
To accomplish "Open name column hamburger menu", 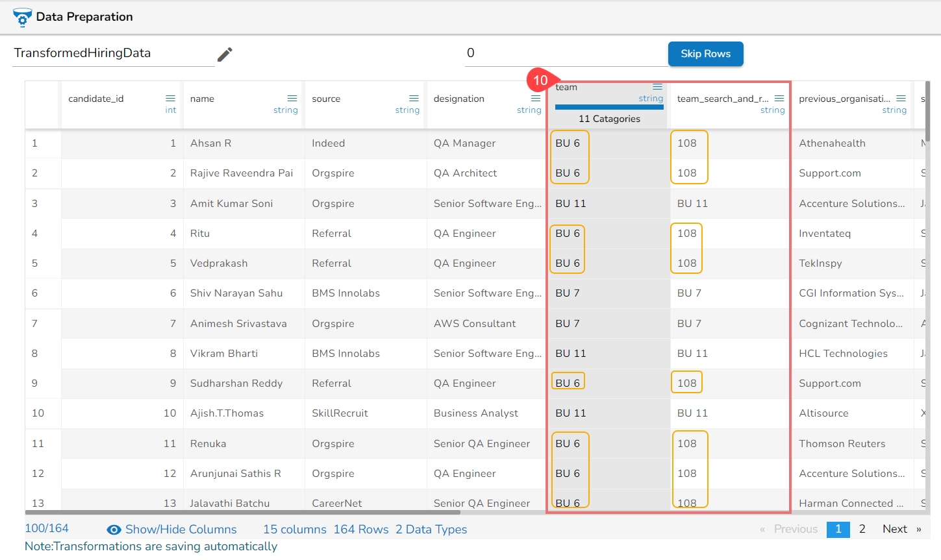I will pyautogui.click(x=292, y=99).
